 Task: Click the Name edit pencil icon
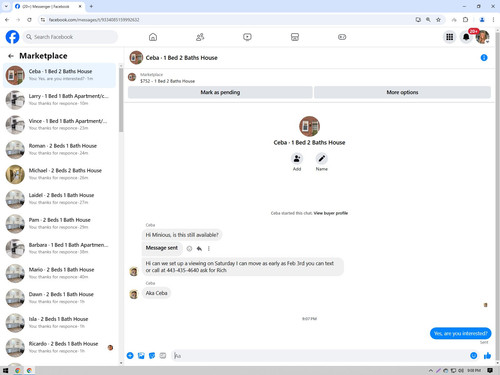pyautogui.click(x=322, y=159)
